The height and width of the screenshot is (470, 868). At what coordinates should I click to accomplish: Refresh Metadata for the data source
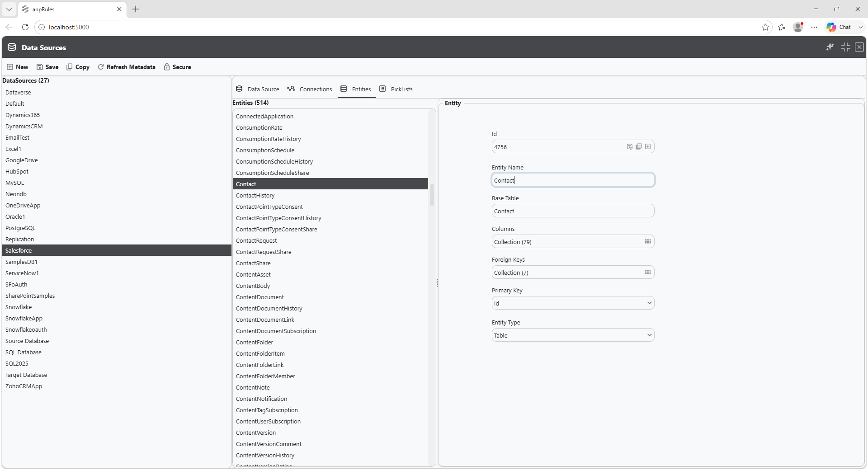pos(127,67)
